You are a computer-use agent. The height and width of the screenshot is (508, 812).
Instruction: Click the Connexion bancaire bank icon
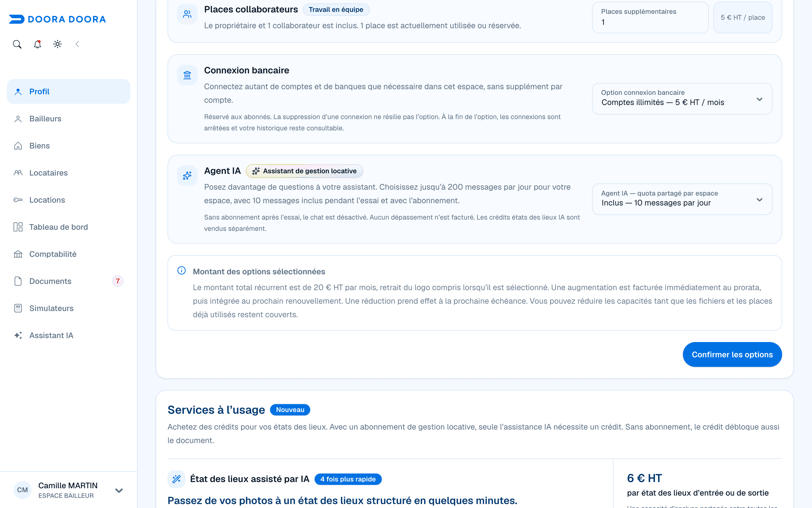pos(187,75)
